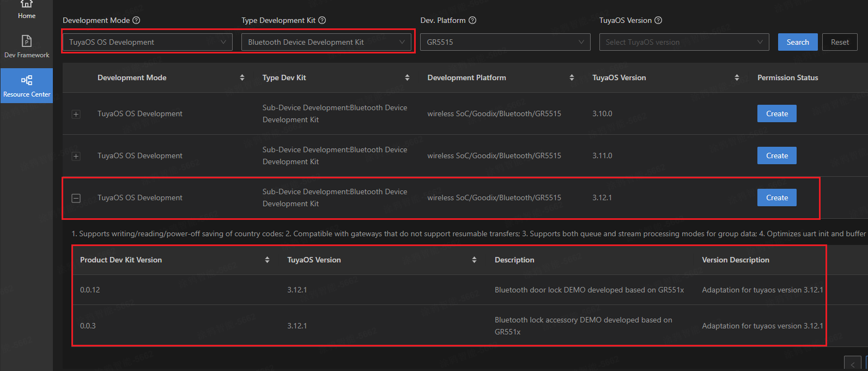This screenshot has height=371, width=868.
Task: Click the Search button
Action: pyautogui.click(x=798, y=42)
